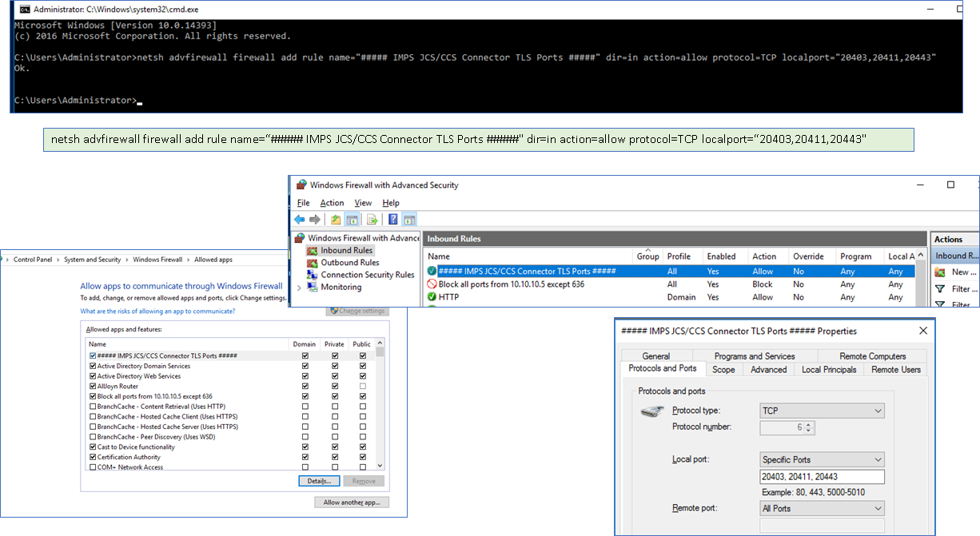Screen dimensions: 980x536
Task: Click the Back arrow in the Firewall toolbar
Action: (299, 220)
